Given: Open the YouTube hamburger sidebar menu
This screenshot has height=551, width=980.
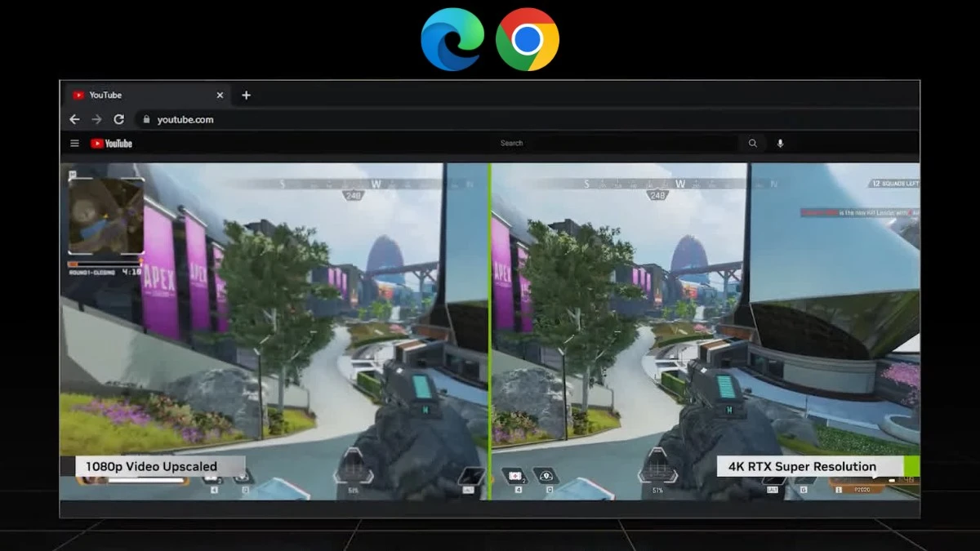Looking at the screenshot, I should click(x=74, y=142).
